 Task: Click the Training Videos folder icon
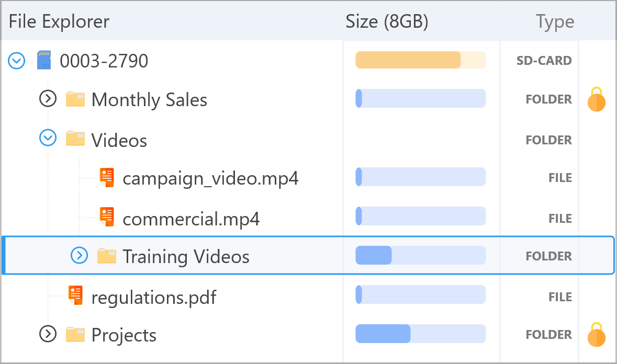coord(107,256)
